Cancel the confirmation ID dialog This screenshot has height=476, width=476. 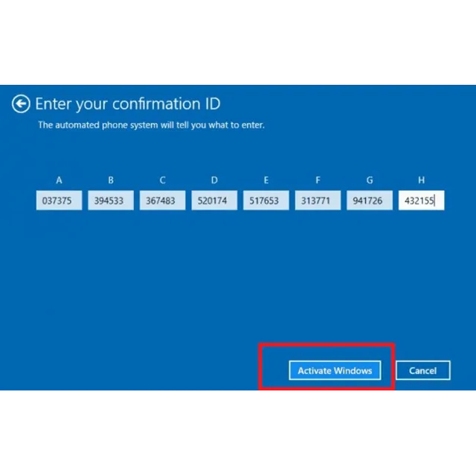[x=423, y=370]
